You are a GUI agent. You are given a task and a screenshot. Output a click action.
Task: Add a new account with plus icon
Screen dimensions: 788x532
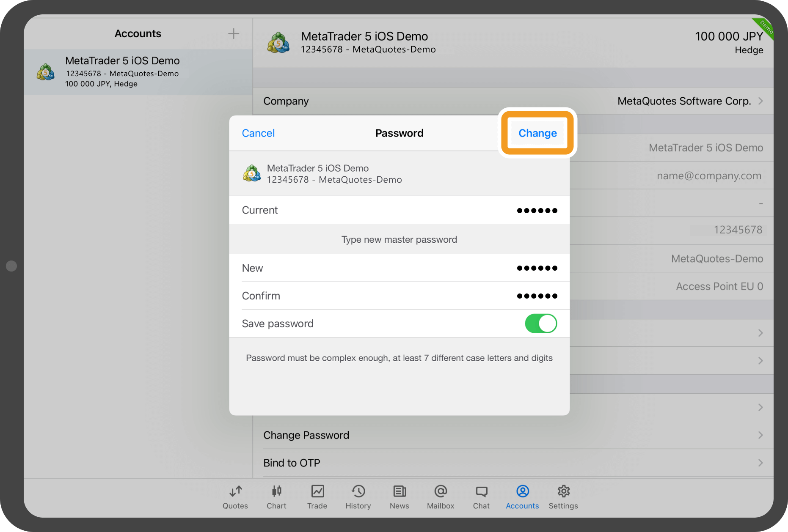(234, 34)
